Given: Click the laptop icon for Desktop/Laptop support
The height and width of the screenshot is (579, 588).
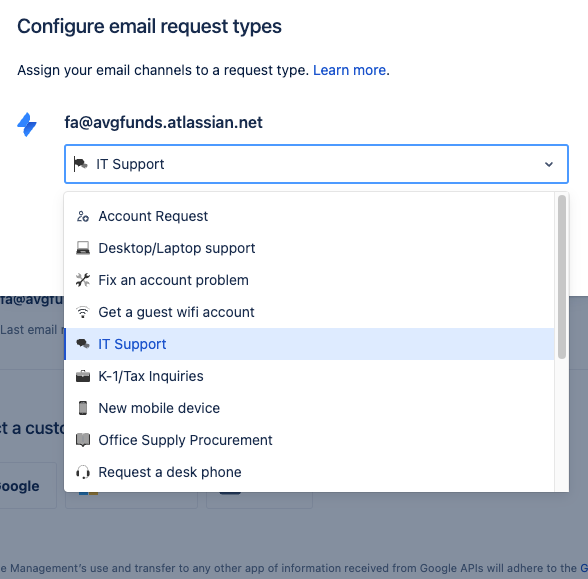Looking at the screenshot, I should pyautogui.click(x=82, y=248).
